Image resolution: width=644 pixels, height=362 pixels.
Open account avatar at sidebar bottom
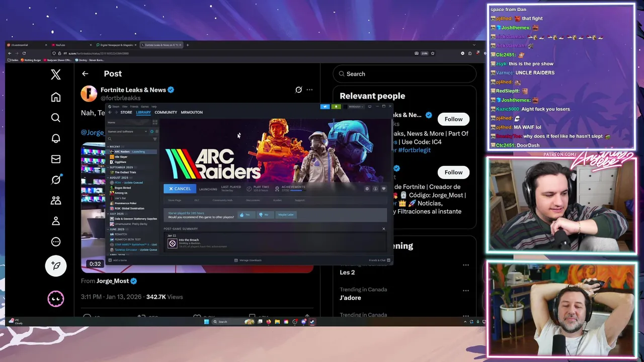(x=56, y=299)
